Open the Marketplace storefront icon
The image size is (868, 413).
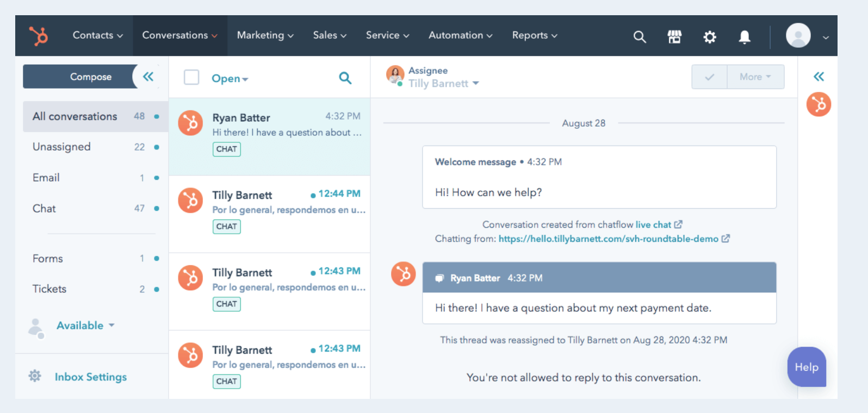(x=674, y=36)
